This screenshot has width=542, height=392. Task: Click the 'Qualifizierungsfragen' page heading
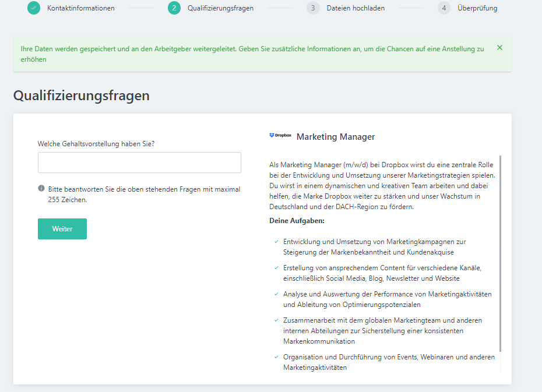82,96
